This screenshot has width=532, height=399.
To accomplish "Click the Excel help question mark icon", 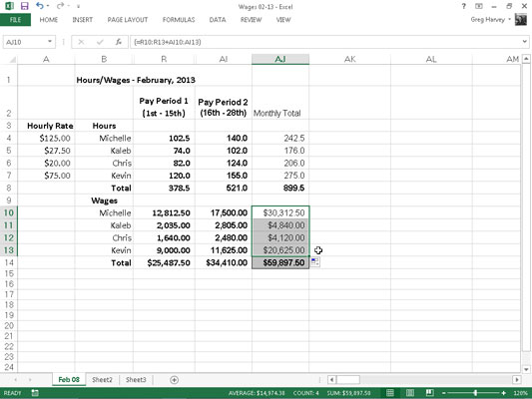I will (x=463, y=6).
